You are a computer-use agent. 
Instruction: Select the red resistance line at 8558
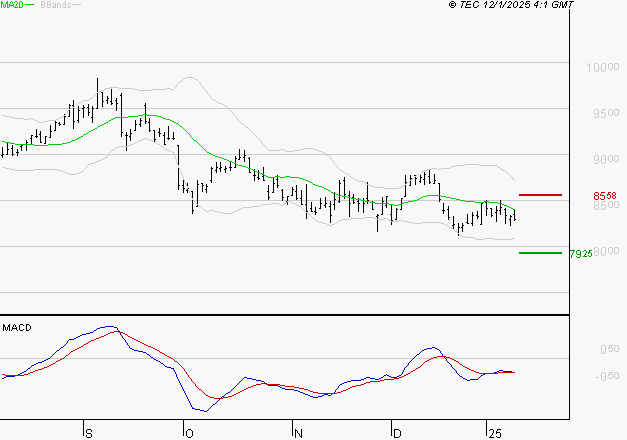540,194
